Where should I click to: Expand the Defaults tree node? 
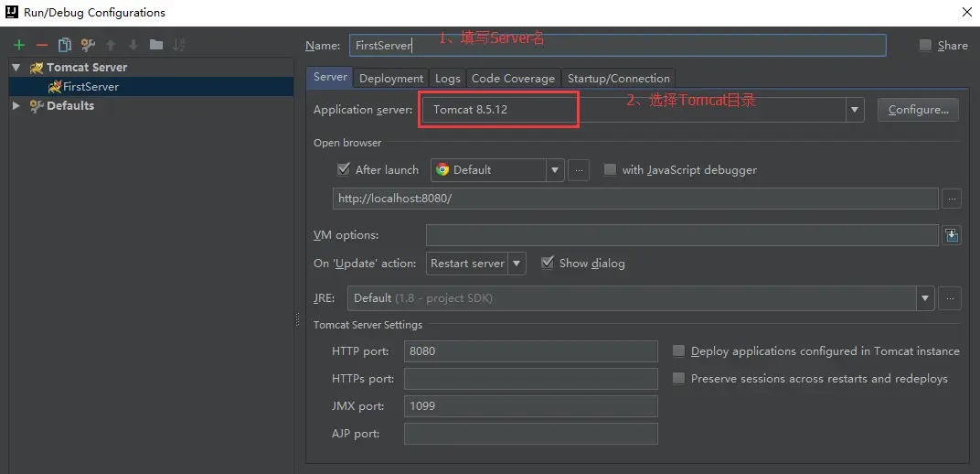point(16,105)
